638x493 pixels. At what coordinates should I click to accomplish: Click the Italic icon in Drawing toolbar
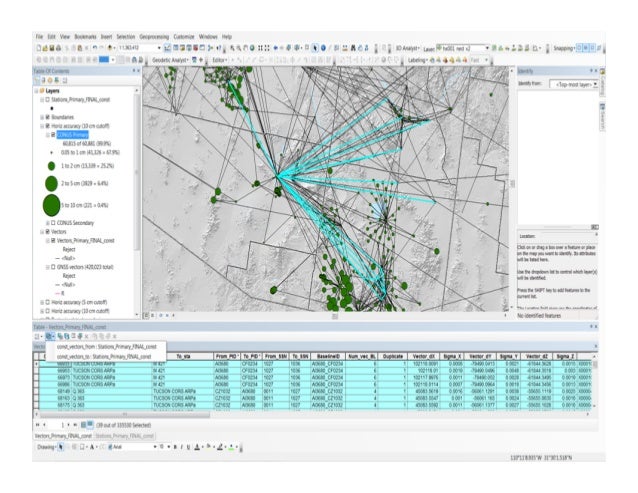(x=181, y=447)
